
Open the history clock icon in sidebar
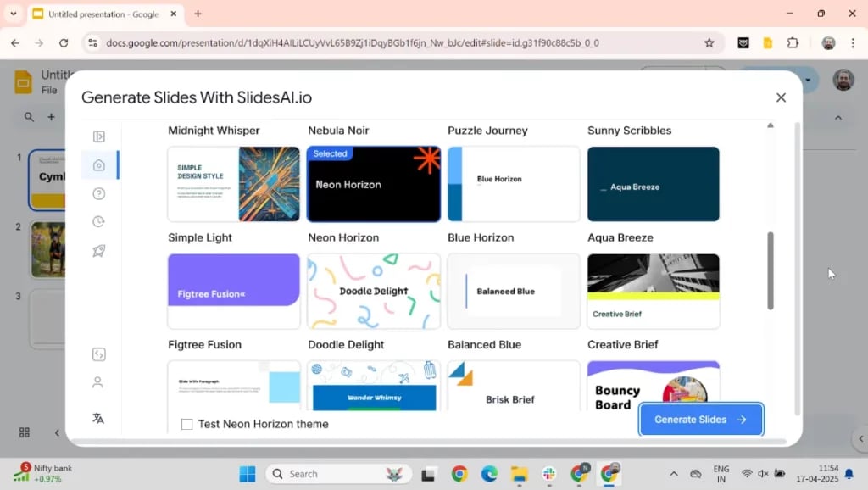pos(99,222)
